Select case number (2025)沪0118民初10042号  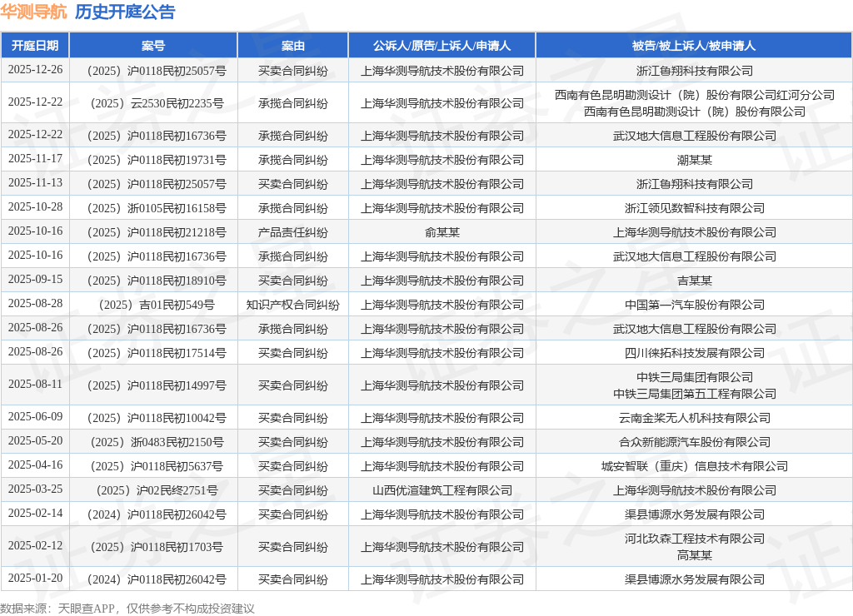157,418
